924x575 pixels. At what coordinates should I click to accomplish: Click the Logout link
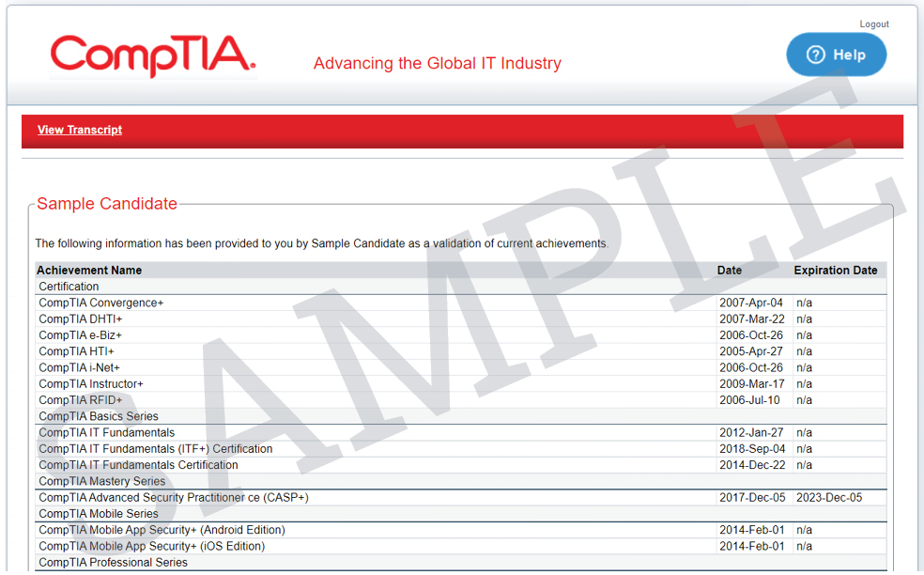click(874, 24)
